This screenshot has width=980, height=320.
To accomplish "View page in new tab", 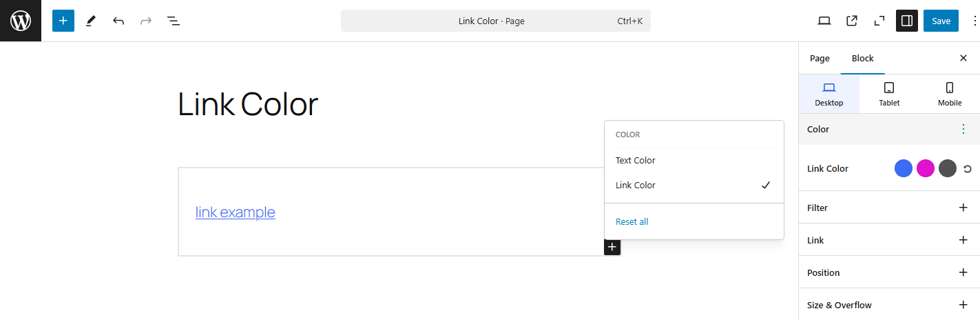I will click(852, 21).
